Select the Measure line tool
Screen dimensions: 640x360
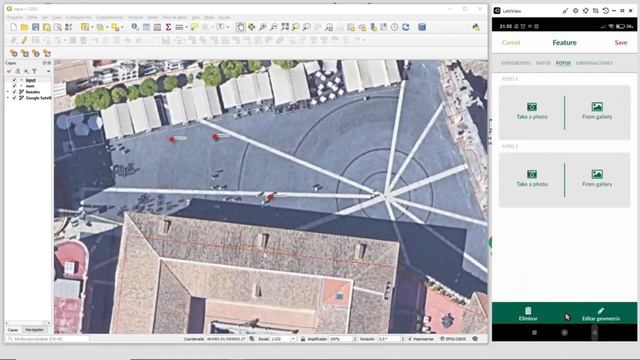click(179, 27)
